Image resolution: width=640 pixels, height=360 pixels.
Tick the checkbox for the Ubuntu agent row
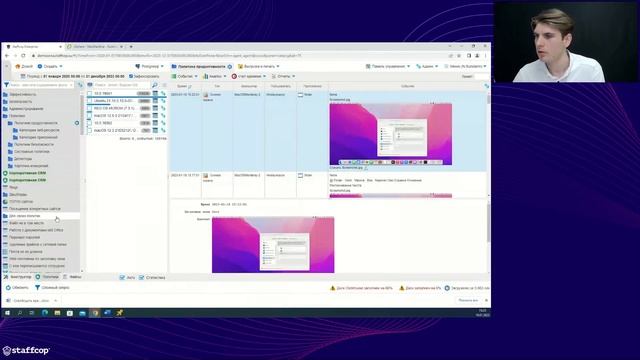pyautogui.click(x=90, y=101)
